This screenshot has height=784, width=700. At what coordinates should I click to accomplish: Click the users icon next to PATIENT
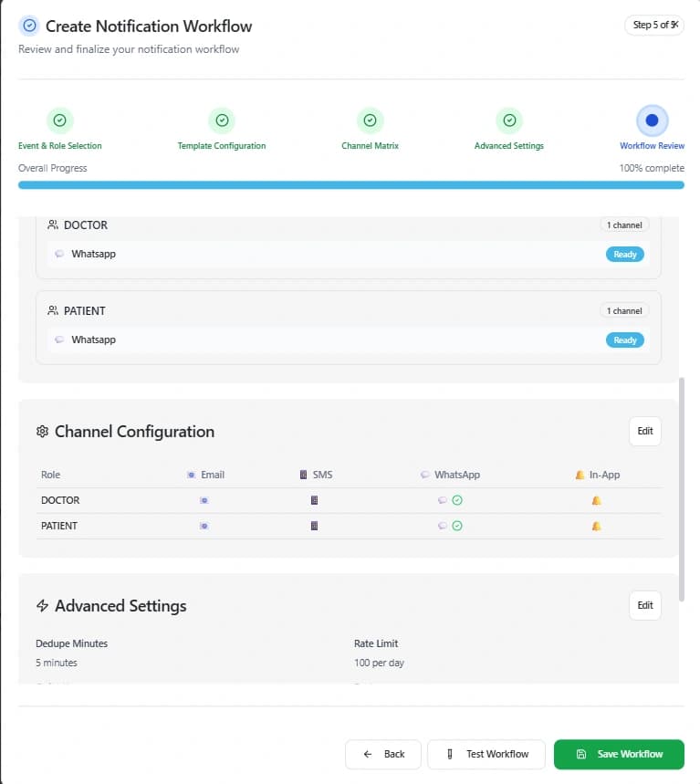coord(53,310)
